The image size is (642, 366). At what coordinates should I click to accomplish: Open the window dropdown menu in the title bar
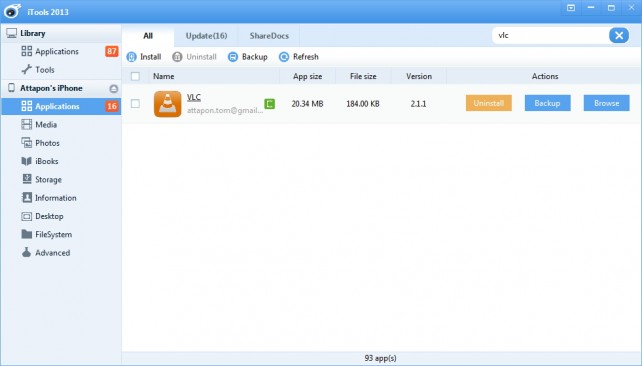tap(571, 8)
